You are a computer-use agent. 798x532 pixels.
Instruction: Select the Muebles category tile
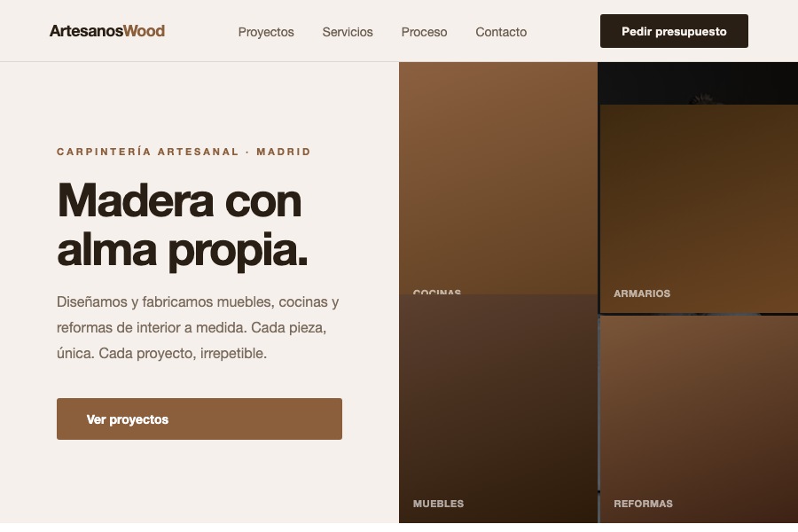point(497,408)
